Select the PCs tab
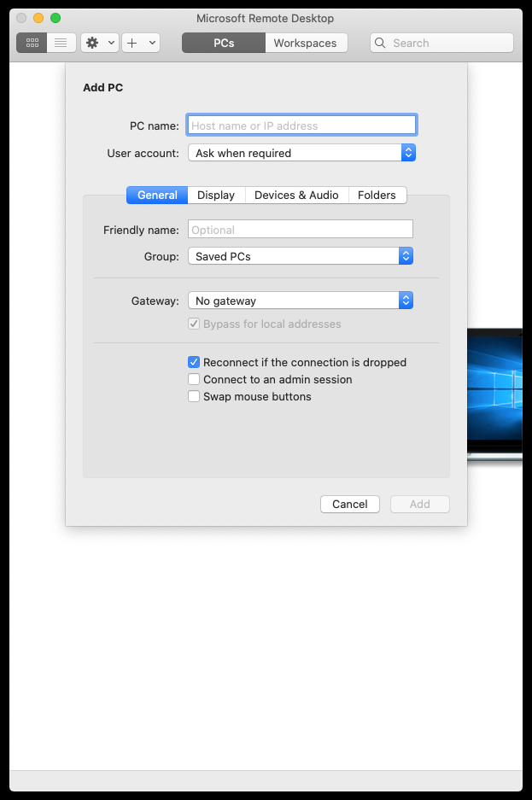Screen dimensions: 532x800 [224, 43]
